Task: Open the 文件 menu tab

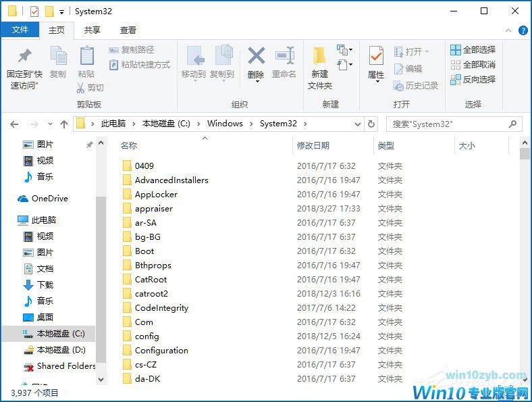Action: pos(20,30)
